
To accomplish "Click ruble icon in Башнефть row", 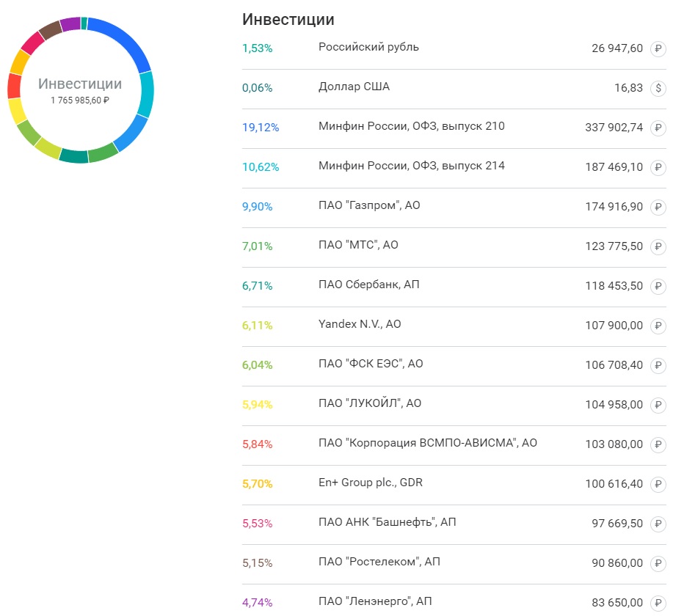I will pos(658,524).
